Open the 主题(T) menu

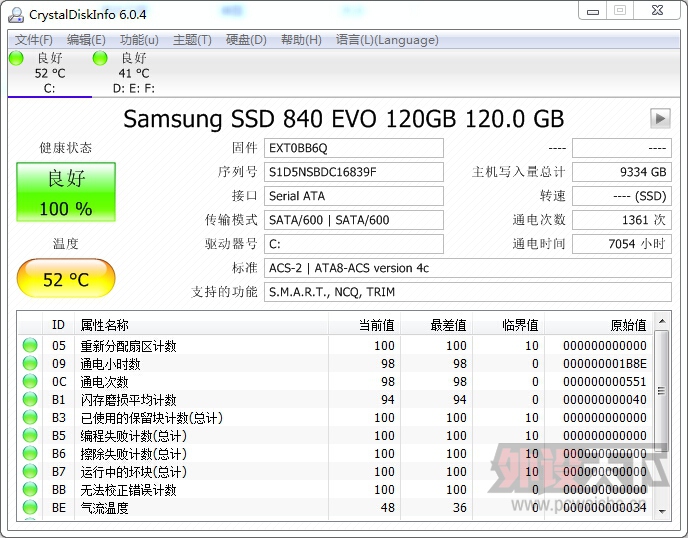[192, 40]
